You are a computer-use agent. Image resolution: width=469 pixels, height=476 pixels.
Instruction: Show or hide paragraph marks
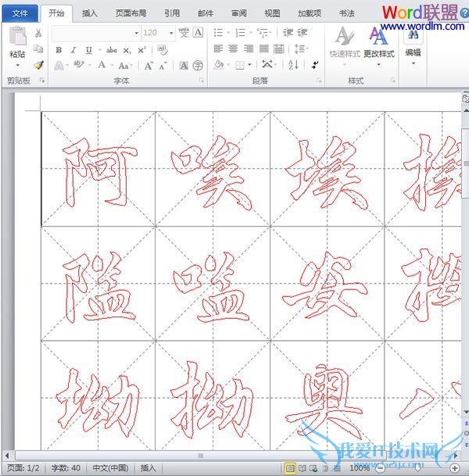(x=315, y=65)
